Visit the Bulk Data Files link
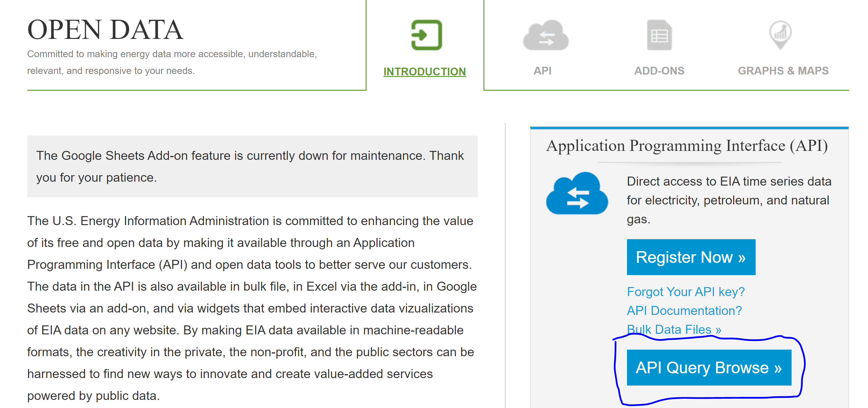868x408 pixels. pos(674,329)
